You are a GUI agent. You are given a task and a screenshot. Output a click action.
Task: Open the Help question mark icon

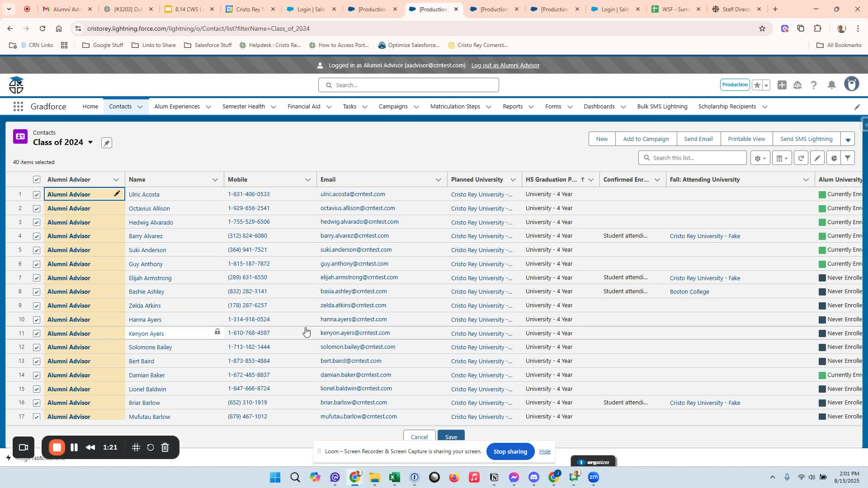[x=814, y=85]
